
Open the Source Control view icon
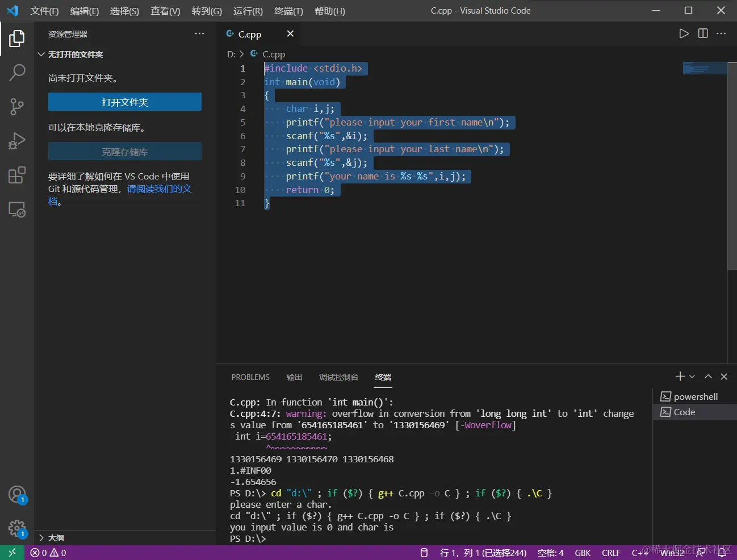(x=17, y=107)
